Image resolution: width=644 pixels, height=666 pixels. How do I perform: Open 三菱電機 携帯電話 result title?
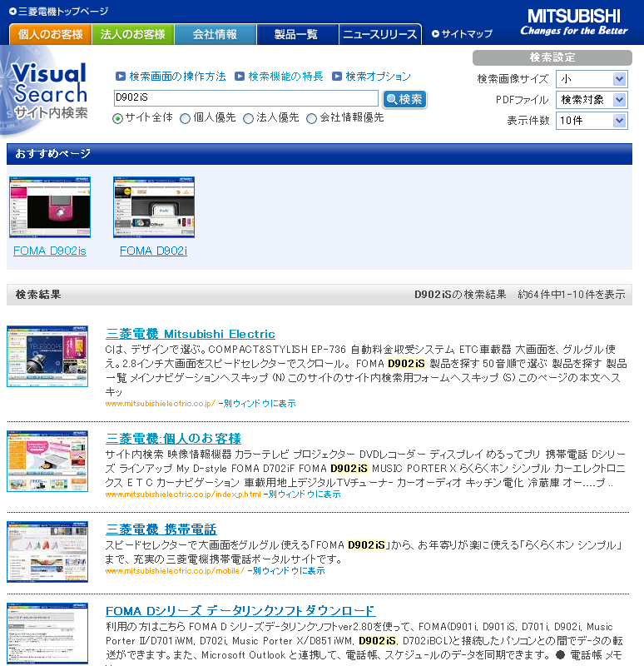point(161,529)
